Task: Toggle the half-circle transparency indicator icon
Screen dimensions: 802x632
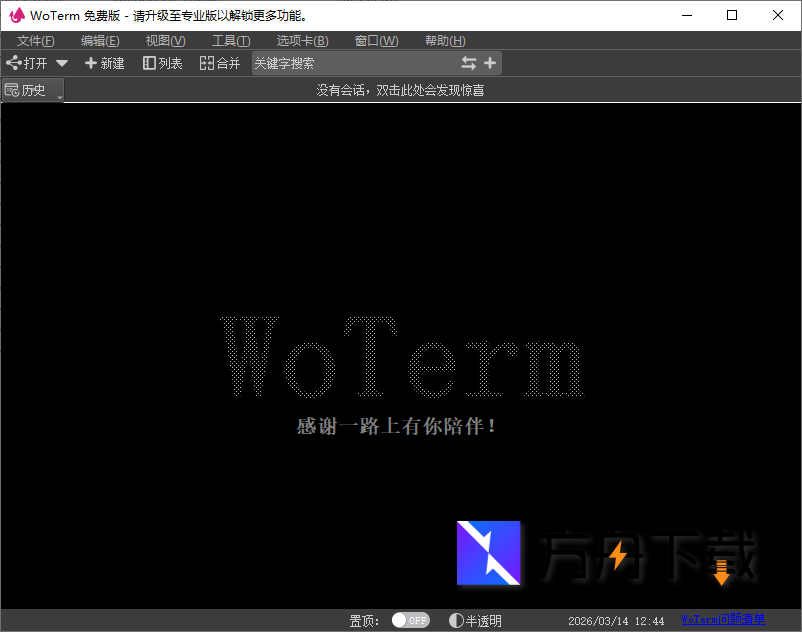Action: pos(456,619)
